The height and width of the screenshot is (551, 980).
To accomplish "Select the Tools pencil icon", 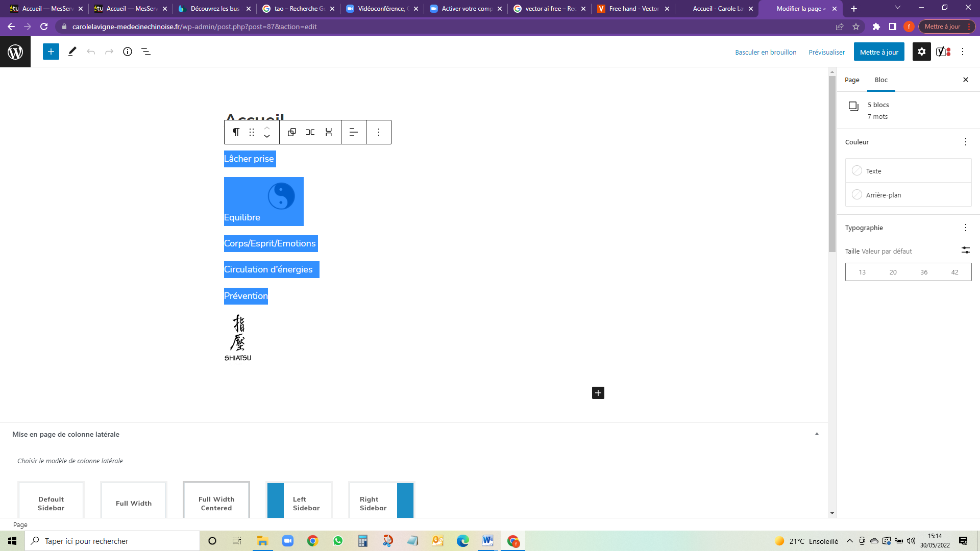I will pos(72,52).
